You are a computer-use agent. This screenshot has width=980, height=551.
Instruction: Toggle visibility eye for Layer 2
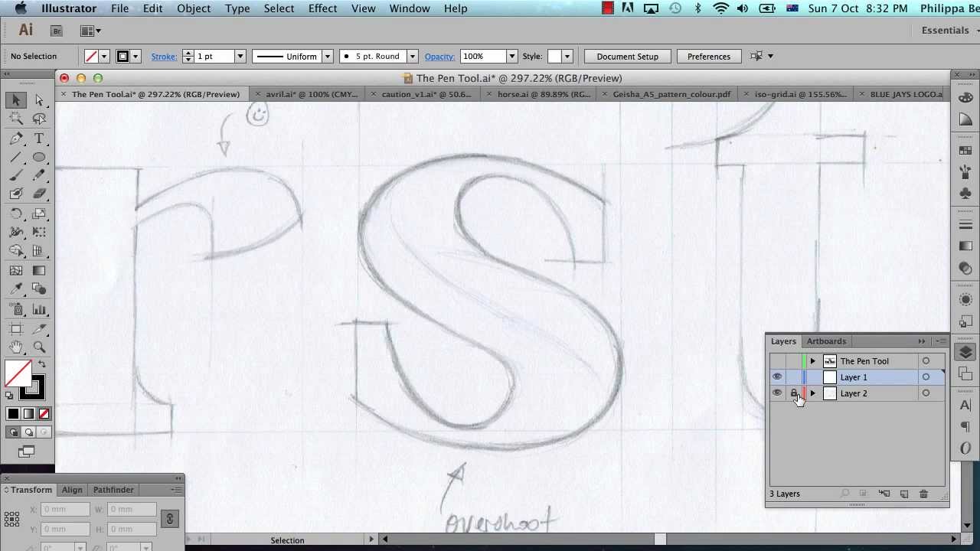click(x=777, y=393)
